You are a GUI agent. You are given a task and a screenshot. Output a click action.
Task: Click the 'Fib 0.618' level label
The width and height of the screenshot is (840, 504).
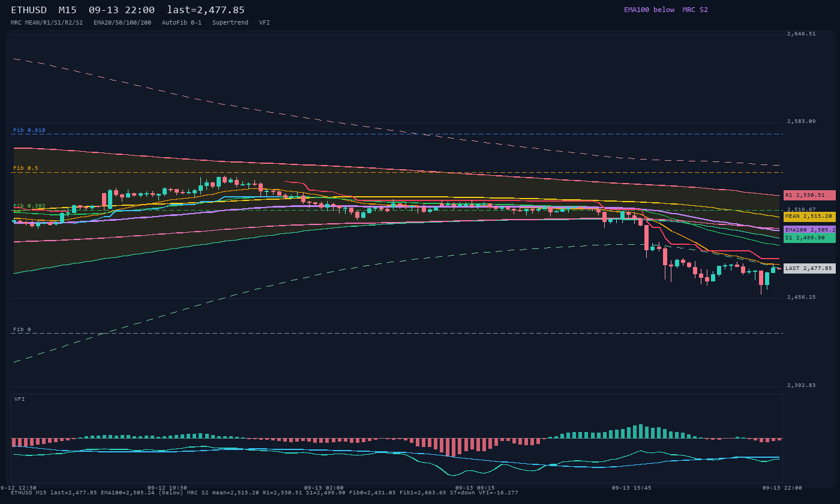29,130
